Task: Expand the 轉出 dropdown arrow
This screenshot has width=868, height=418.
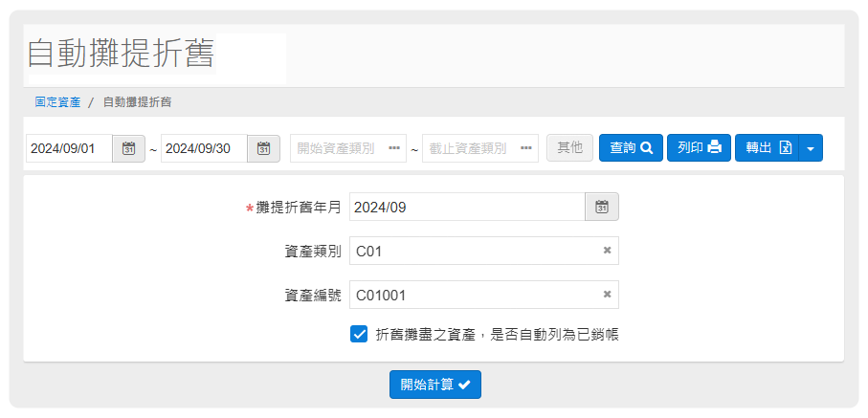Action: coord(811,148)
